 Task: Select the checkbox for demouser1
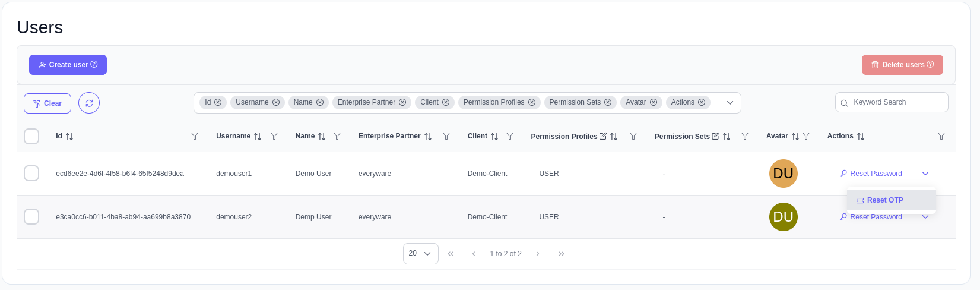click(x=31, y=174)
